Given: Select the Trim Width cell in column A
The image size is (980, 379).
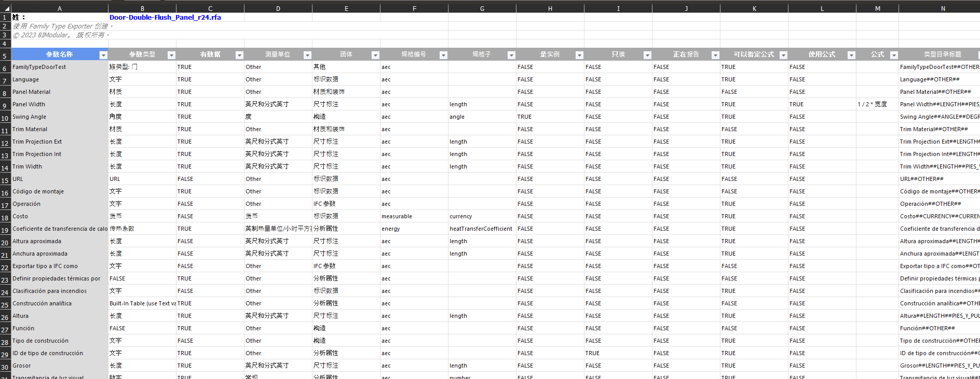Looking at the screenshot, I should pos(60,166).
